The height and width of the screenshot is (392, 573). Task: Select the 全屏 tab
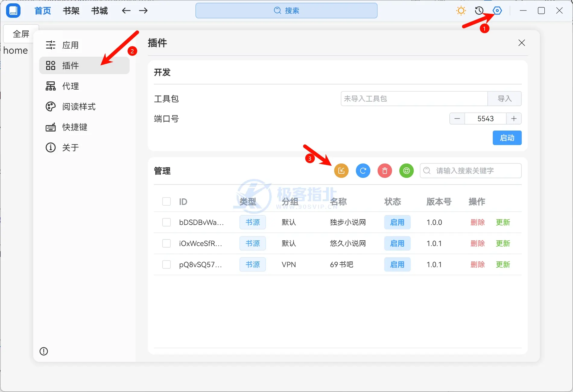[21, 34]
